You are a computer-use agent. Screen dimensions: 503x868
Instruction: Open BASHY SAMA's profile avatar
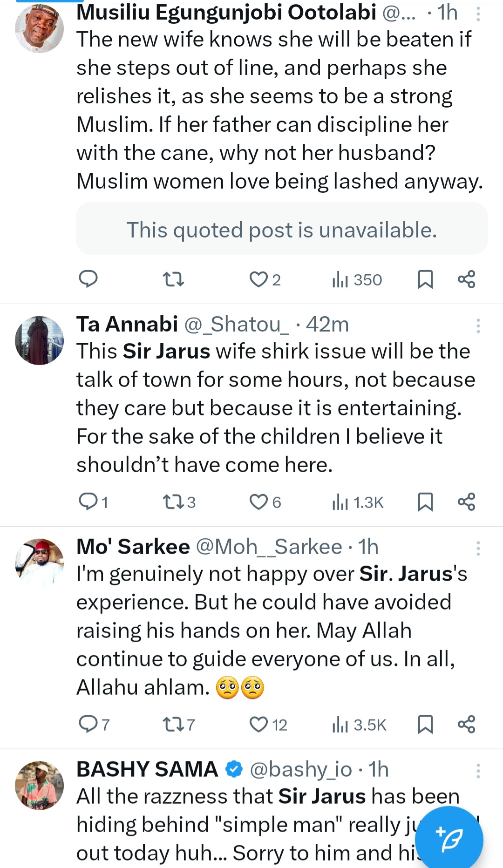click(x=39, y=786)
